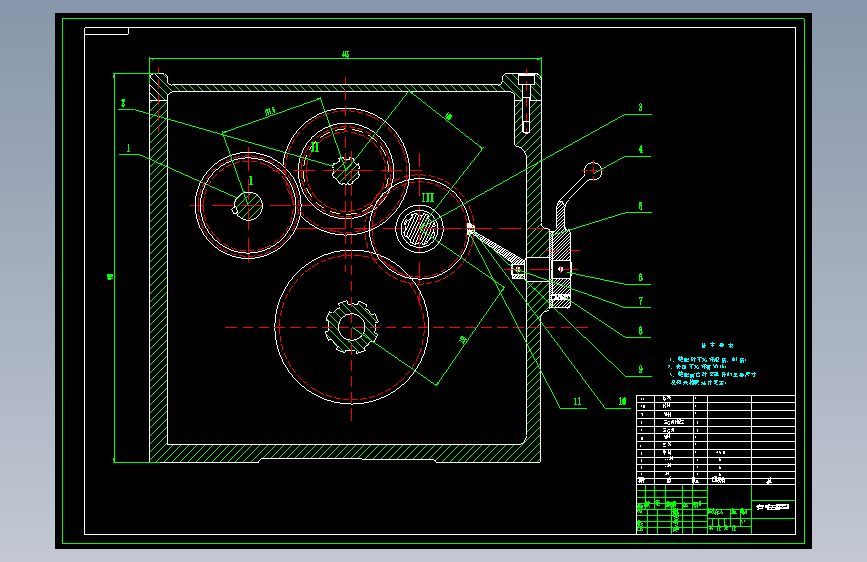Image resolution: width=867 pixels, height=562 pixels.
Task: Click part callout number 8
Action: click(x=640, y=331)
